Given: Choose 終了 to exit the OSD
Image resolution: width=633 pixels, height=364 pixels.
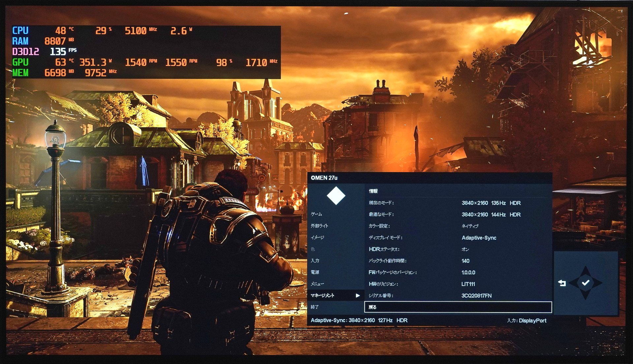Looking at the screenshot, I should [315, 307].
